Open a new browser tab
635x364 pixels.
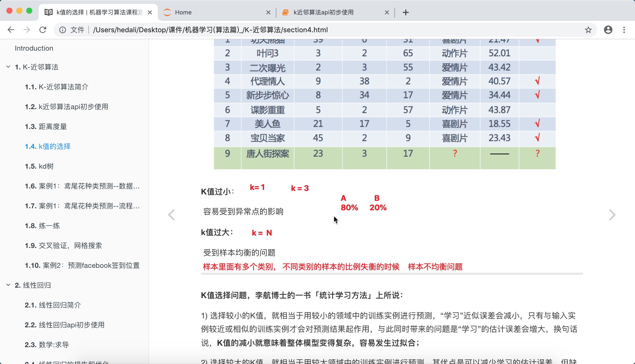click(406, 12)
